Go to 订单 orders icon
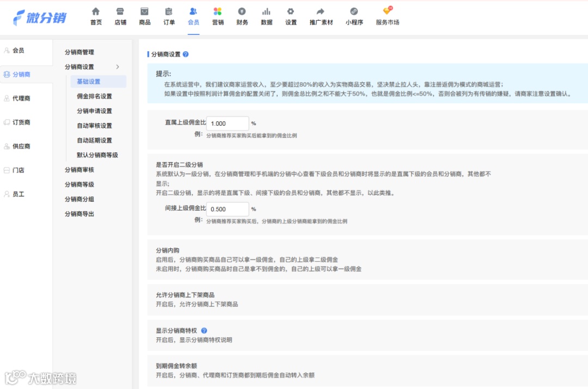 [169, 11]
